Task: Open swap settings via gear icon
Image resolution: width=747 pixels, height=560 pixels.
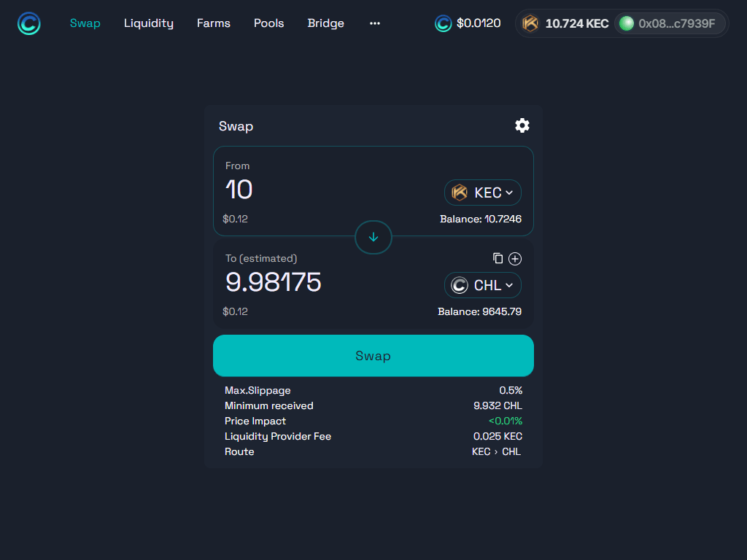Action: [522, 125]
